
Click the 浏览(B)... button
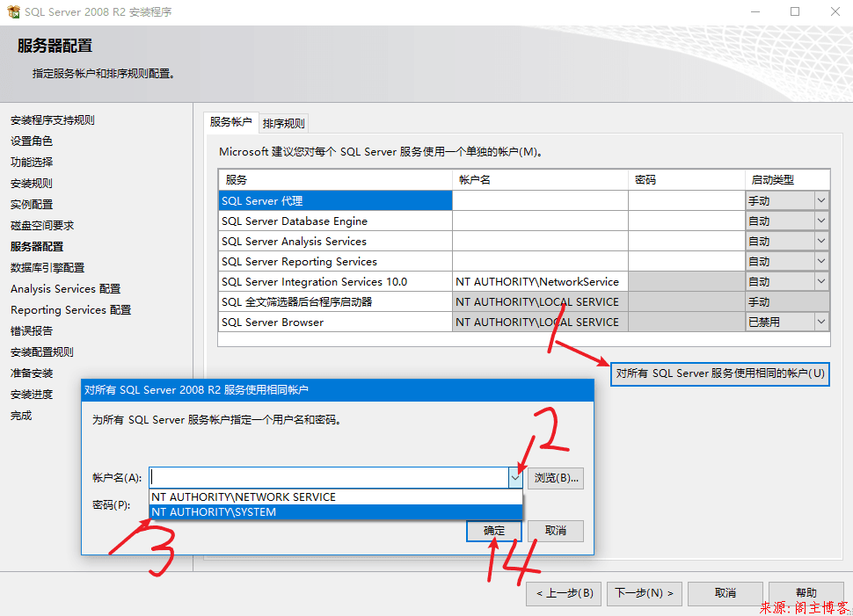(x=556, y=478)
